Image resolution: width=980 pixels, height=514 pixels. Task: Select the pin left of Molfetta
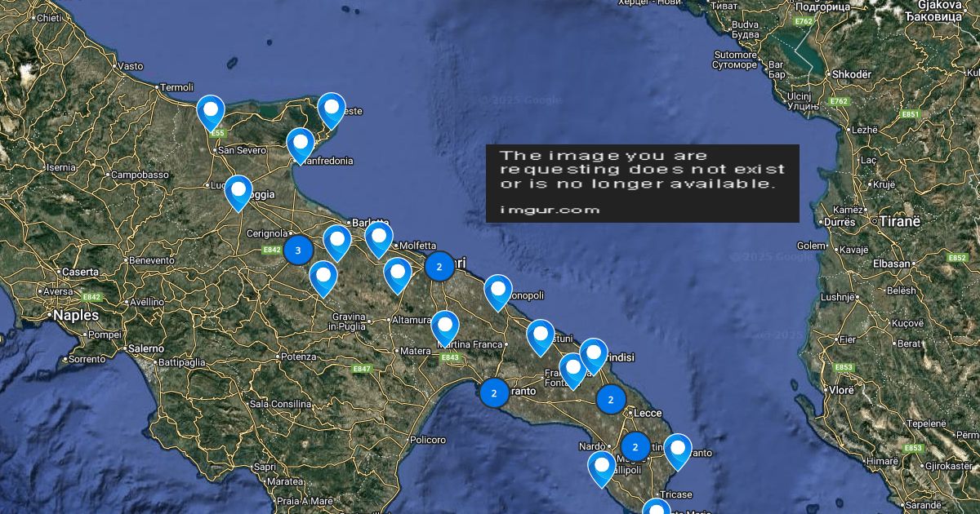click(379, 238)
